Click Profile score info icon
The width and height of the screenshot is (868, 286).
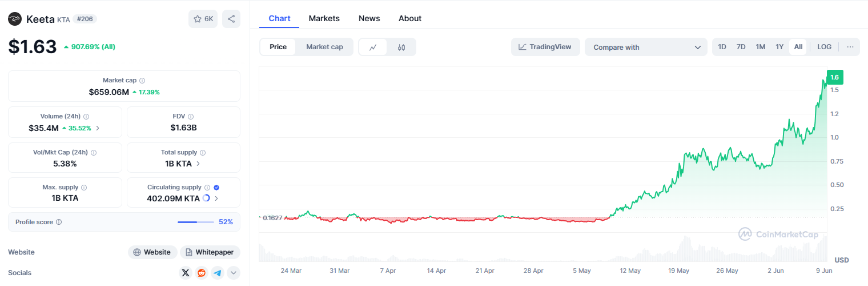tap(59, 222)
